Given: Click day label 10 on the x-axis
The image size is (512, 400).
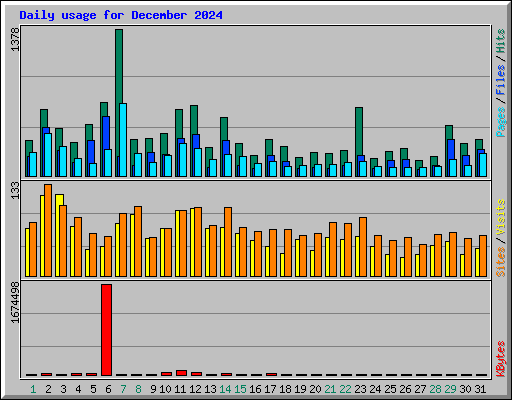Looking at the screenshot, I should click(165, 389).
